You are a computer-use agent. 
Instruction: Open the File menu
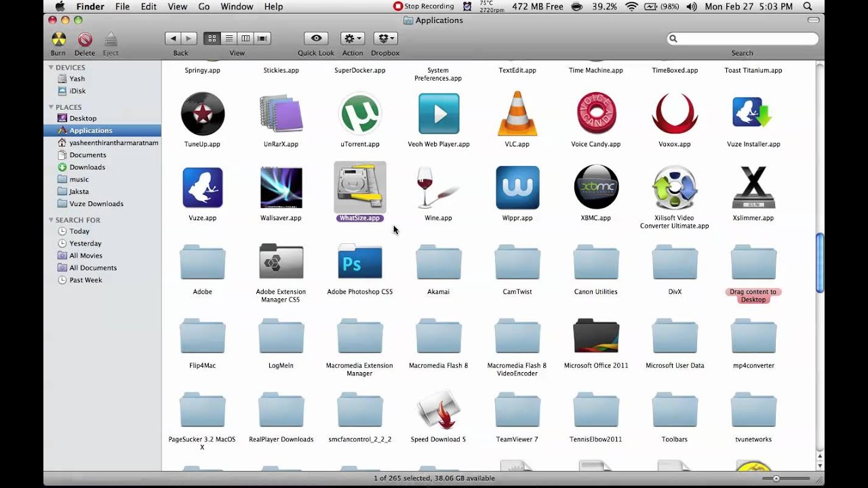[x=122, y=6]
